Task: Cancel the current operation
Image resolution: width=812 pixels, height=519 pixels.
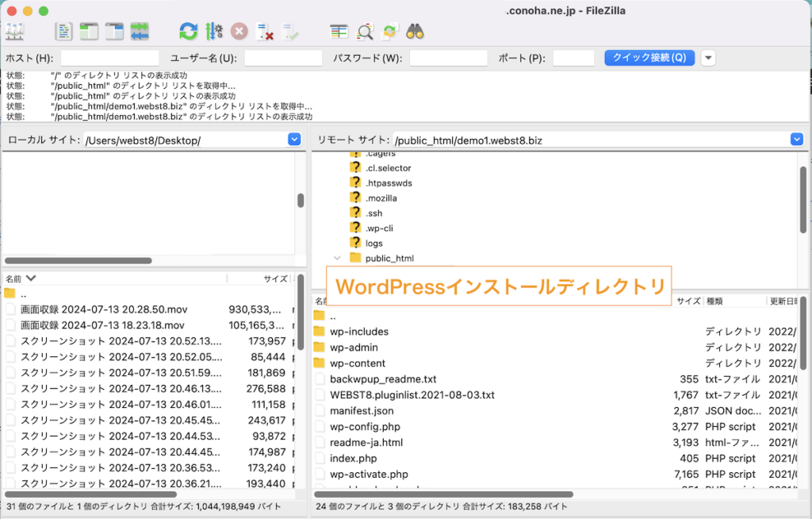Action: click(x=238, y=31)
